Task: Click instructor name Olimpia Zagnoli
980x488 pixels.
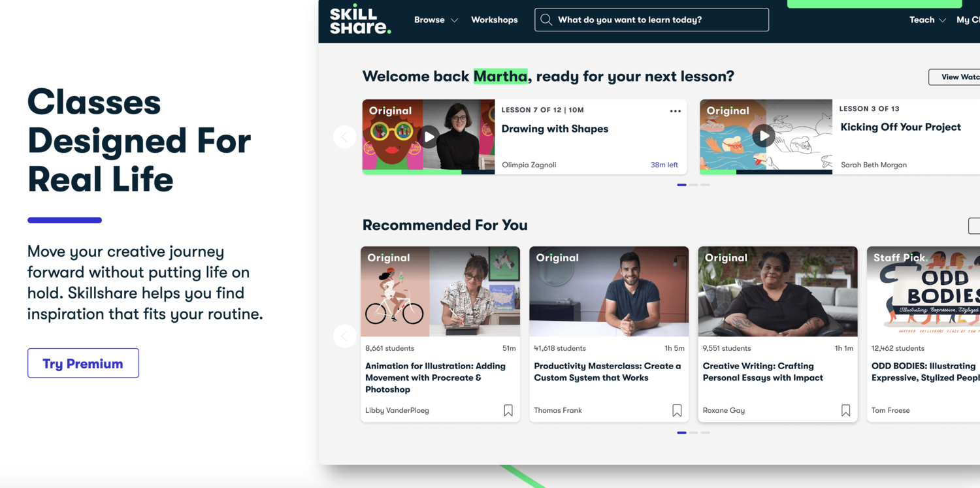Action: pyautogui.click(x=529, y=165)
